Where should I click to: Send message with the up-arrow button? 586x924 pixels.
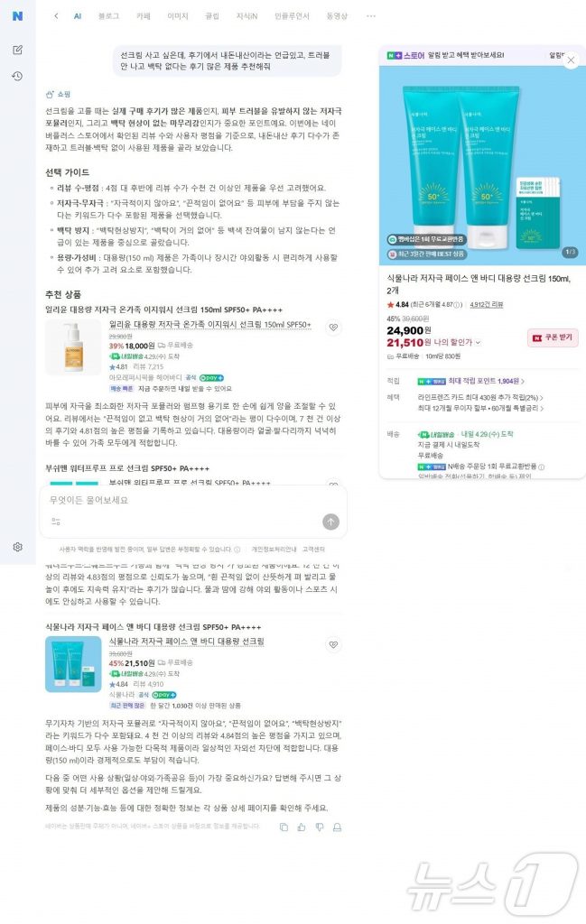330,522
